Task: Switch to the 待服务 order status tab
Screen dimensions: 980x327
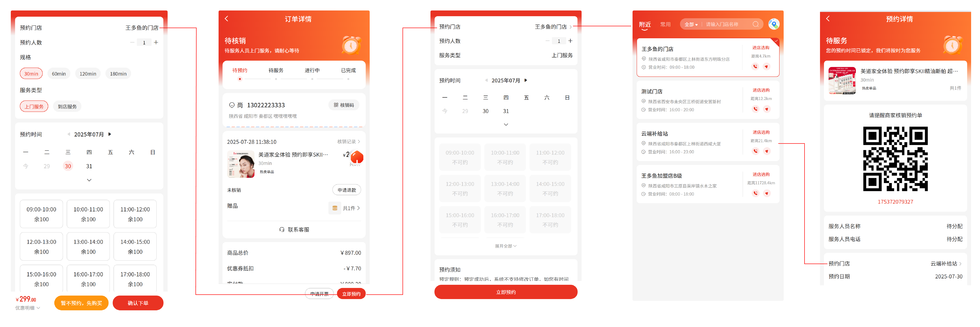Action: (x=276, y=70)
